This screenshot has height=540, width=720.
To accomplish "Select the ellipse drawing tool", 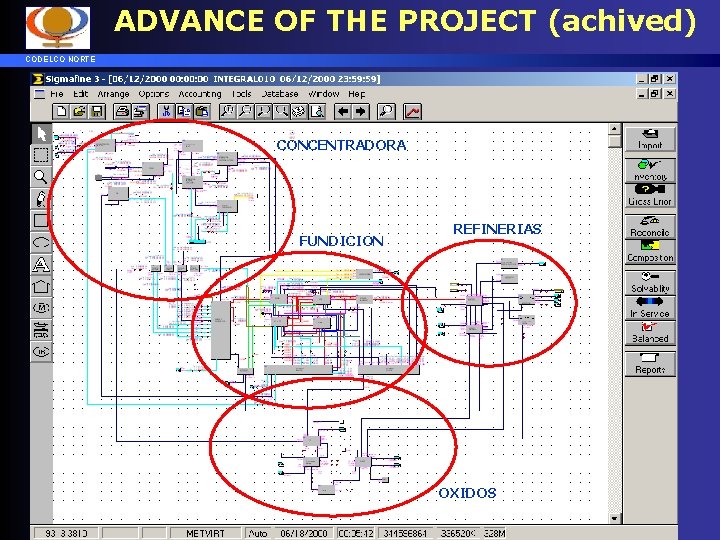I will click(41, 242).
